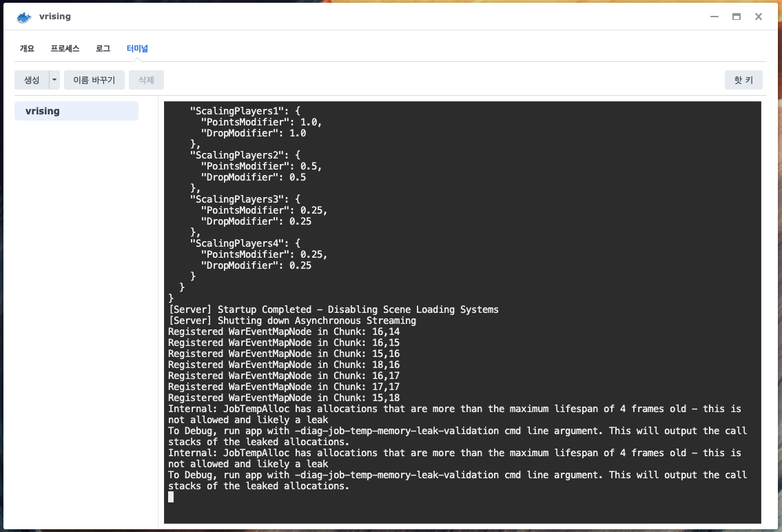Click the "ScalingPlayers4" key in terminal output
The width and height of the screenshot is (782, 532).
point(236,243)
